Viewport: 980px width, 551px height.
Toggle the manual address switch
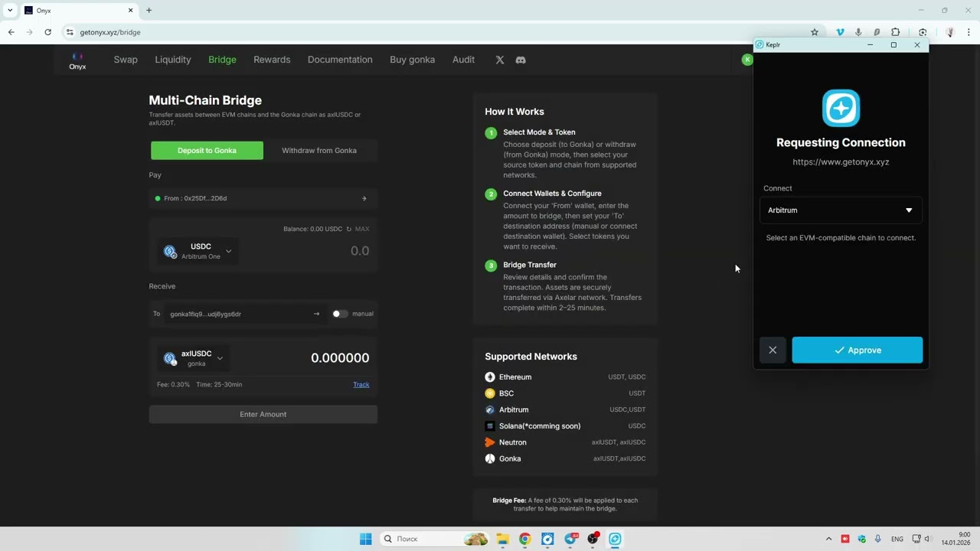click(x=339, y=314)
